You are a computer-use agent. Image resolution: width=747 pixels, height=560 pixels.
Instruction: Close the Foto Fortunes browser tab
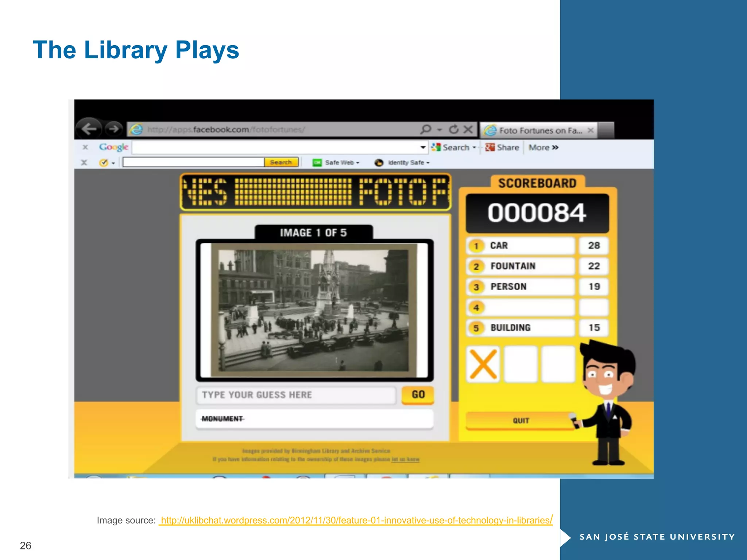[x=591, y=130]
